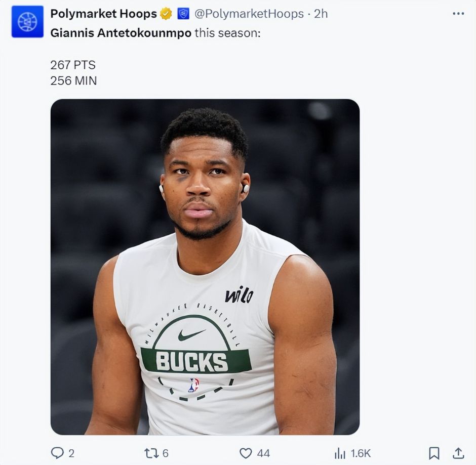The width and height of the screenshot is (476, 465).
Task: Click the gold verified checkmark badge
Action: click(x=166, y=14)
